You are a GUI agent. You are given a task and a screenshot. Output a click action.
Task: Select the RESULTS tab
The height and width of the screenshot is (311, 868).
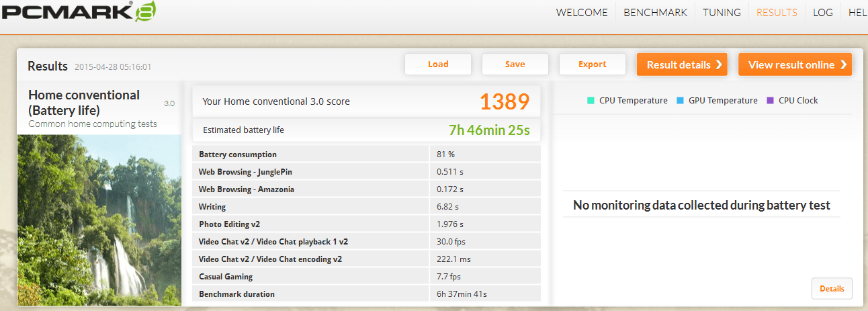click(x=777, y=12)
